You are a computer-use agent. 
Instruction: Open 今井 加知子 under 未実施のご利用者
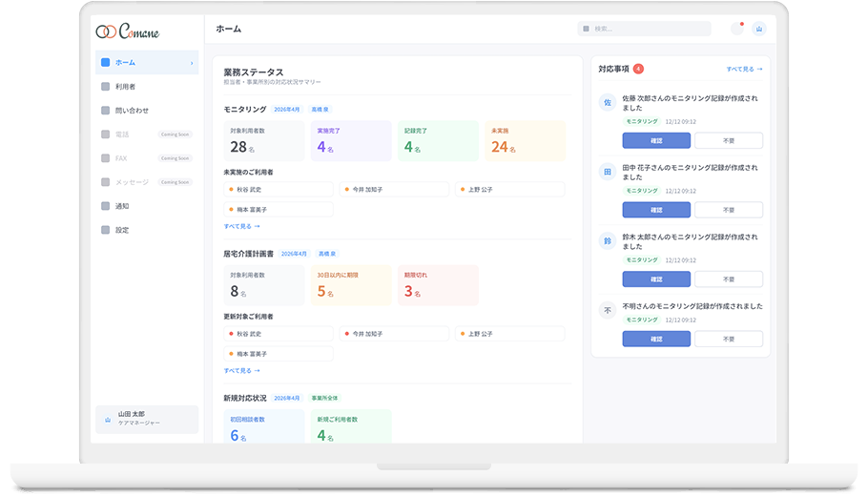394,189
